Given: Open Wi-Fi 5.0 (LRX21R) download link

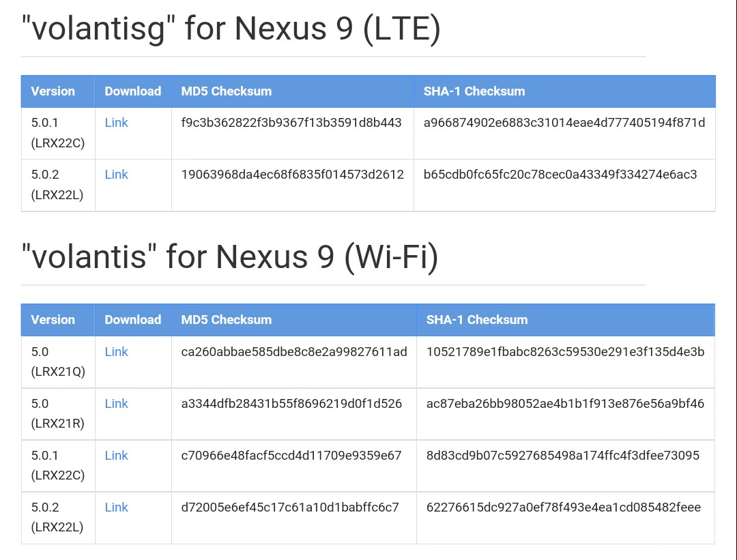Looking at the screenshot, I should (x=116, y=404).
